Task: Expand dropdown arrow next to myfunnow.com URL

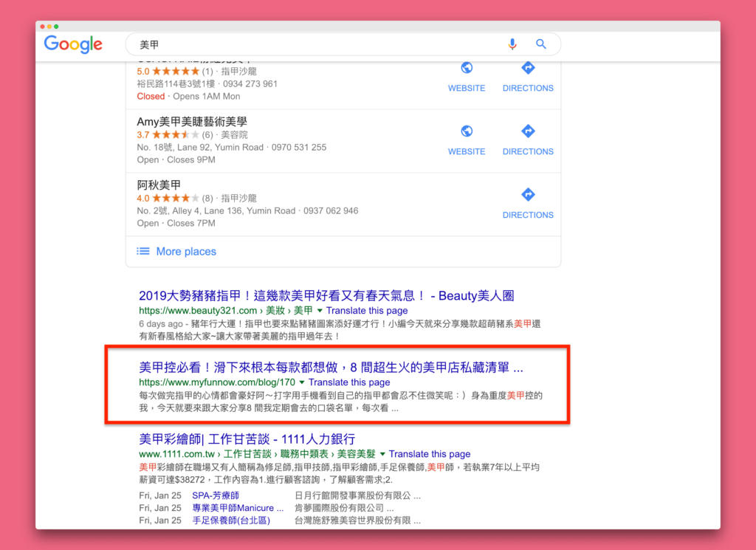Action: pyautogui.click(x=302, y=382)
